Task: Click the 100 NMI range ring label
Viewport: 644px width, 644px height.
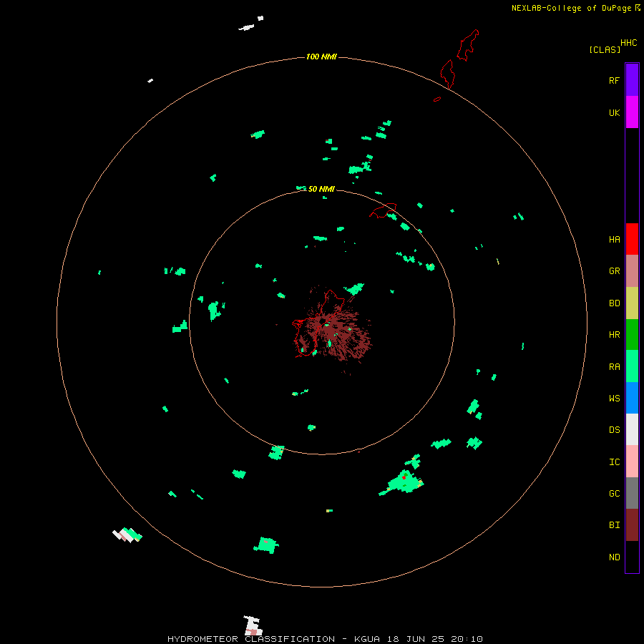Action: (321, 57)
